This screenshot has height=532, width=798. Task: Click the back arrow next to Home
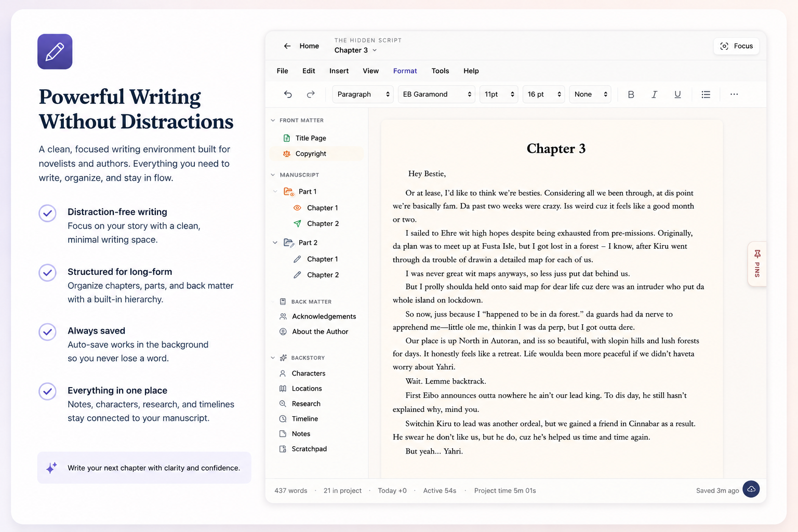(287, 46)
